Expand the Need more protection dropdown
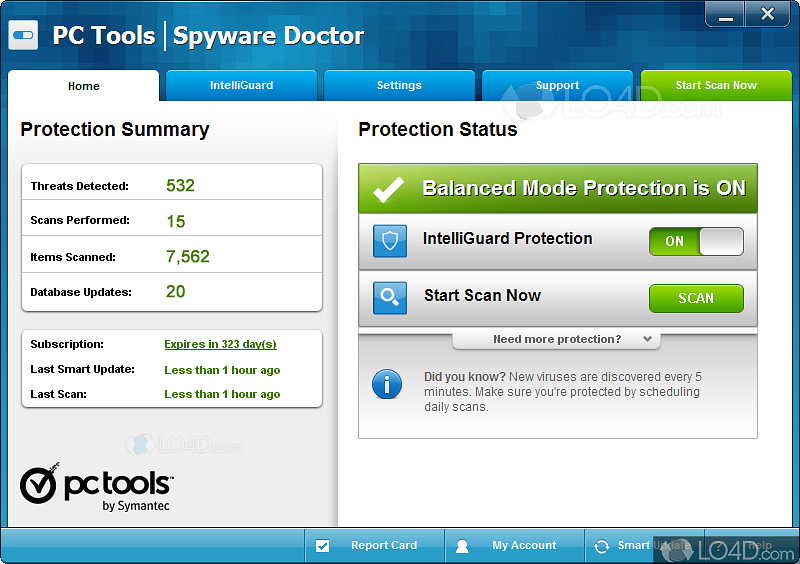 click(557, 340)
